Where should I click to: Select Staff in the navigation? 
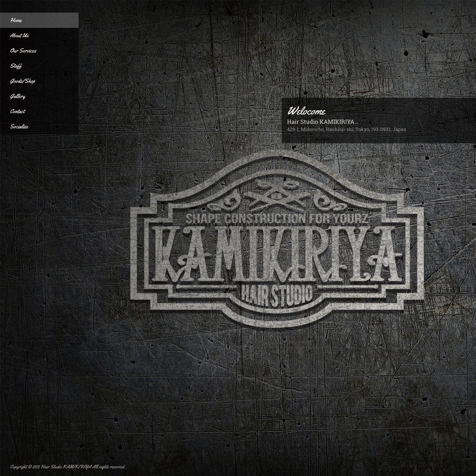pos(16,66)
